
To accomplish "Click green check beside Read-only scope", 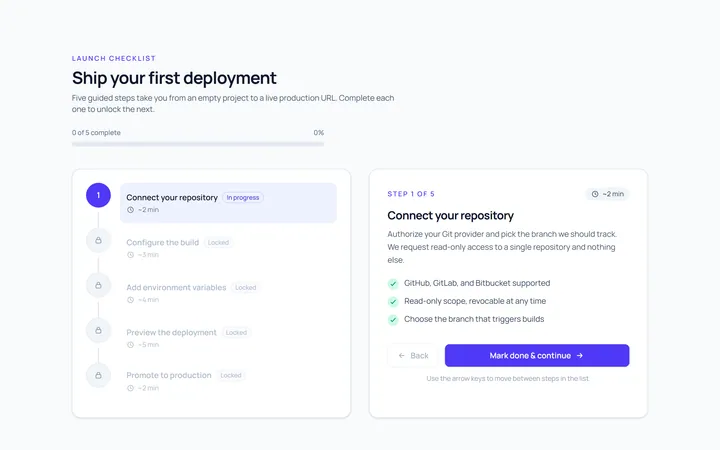I will click(x=393, y=302).
